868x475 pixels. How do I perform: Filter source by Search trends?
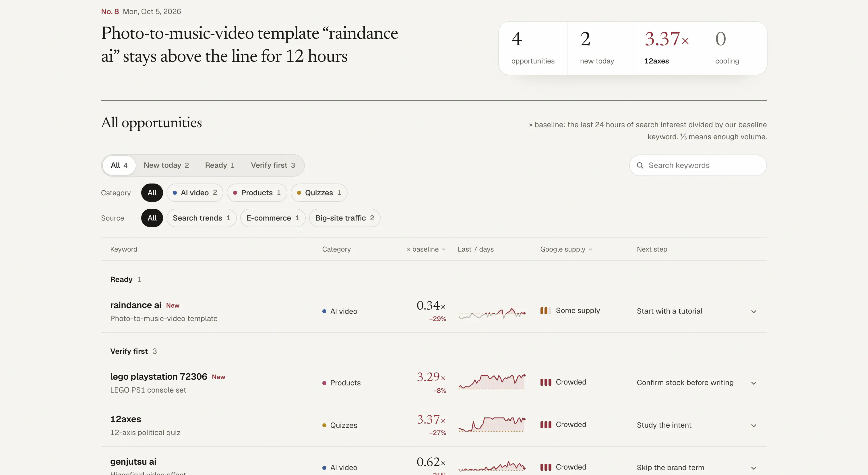click(201, 218)
